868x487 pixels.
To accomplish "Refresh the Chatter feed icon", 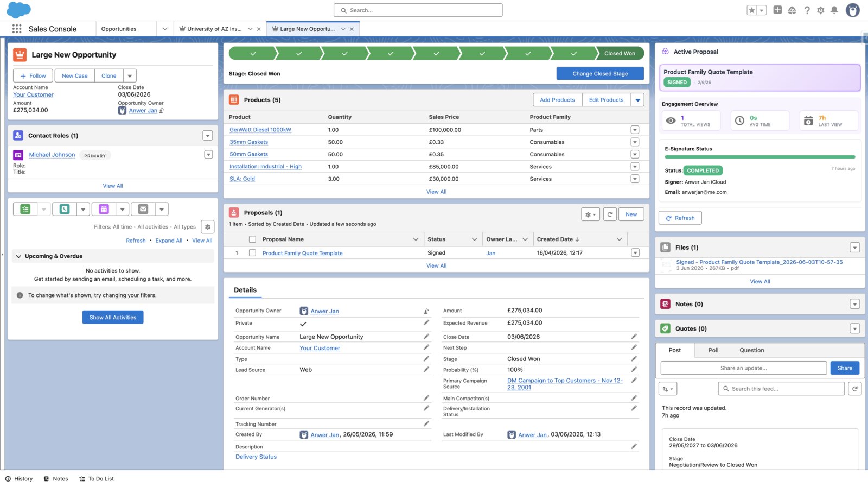I will (855, 389).
